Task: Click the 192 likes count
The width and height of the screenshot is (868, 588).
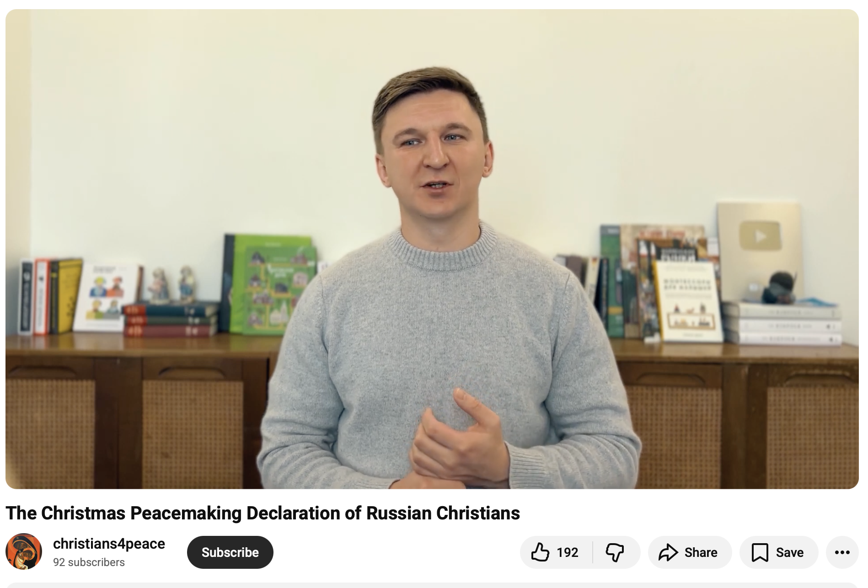Action: click(x=568, y=552)
